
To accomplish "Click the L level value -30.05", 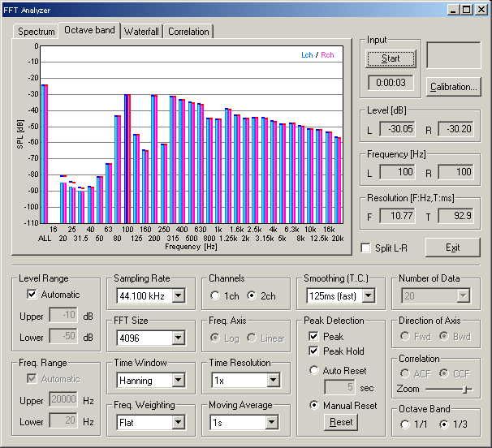I will tap(398, 129).
